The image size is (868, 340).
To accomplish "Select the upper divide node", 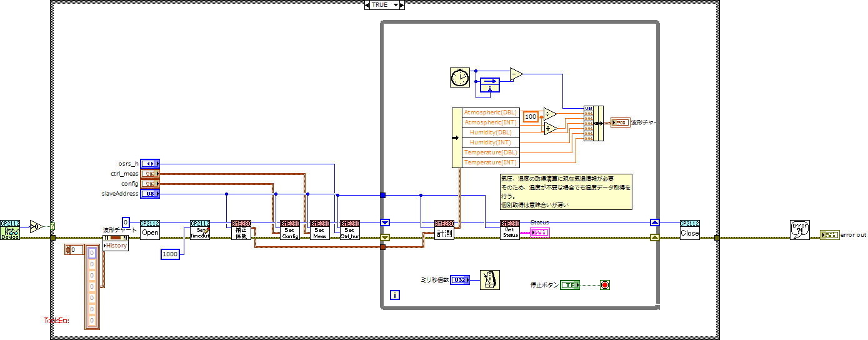I will click(x=549, y=113).
